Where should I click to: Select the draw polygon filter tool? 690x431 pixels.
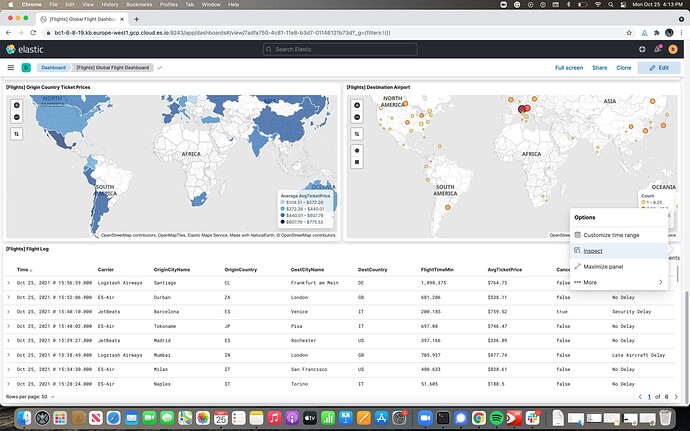point(357,151)
